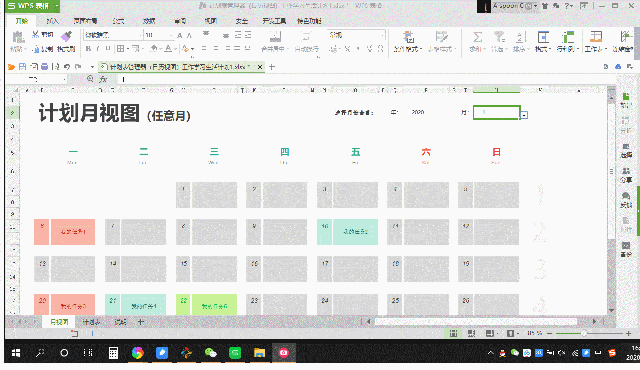Decrease font size with smaller A
Viewport: 640px width, 370px height.
pos(189,35)
